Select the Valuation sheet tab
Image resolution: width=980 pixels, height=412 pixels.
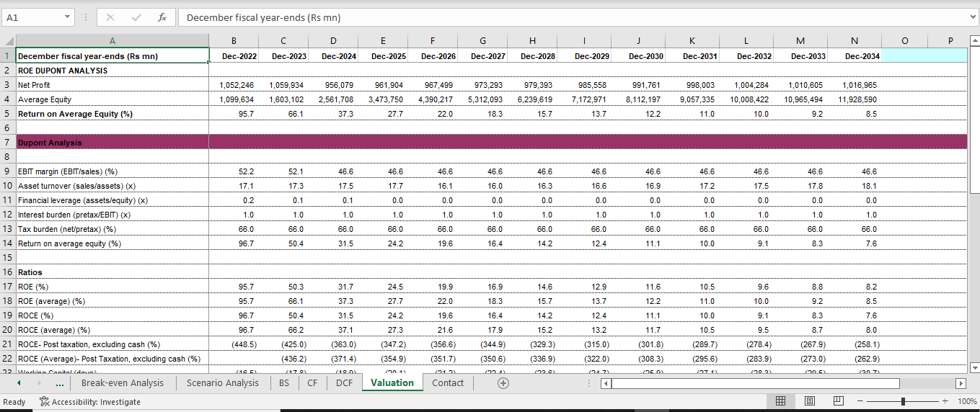[392, 382]
